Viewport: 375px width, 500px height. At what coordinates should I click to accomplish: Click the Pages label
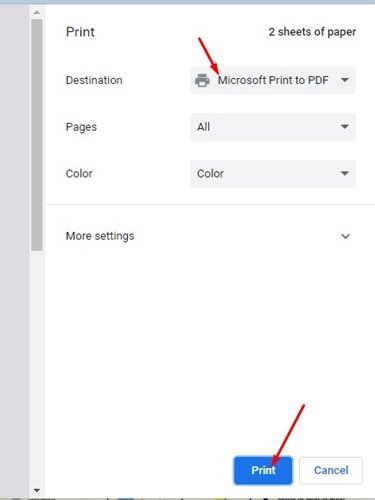(81, 127)
